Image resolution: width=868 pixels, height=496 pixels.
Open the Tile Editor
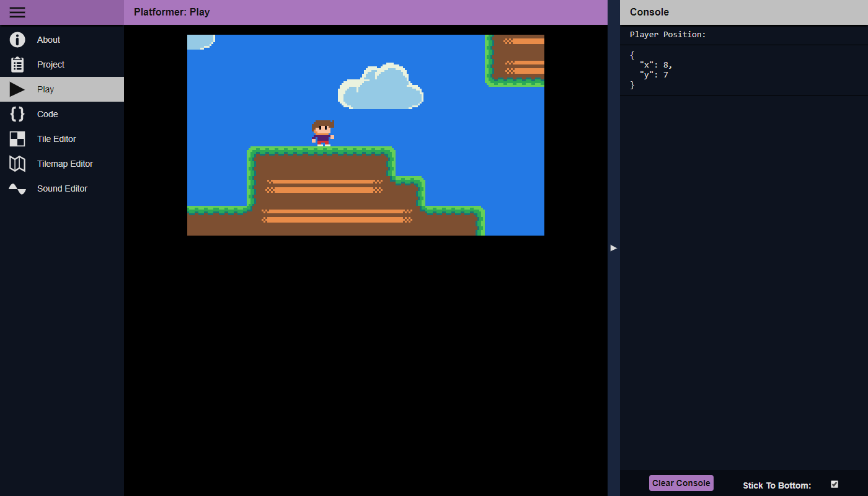[62, 139]
